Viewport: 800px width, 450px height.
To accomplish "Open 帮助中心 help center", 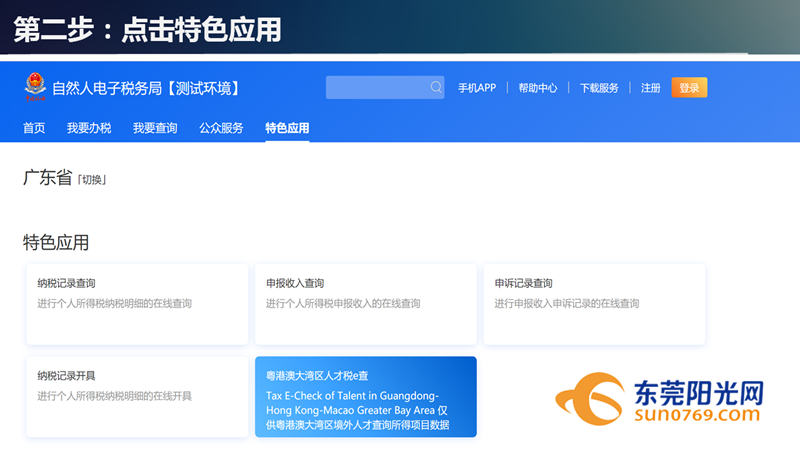I will coord(538,88).
